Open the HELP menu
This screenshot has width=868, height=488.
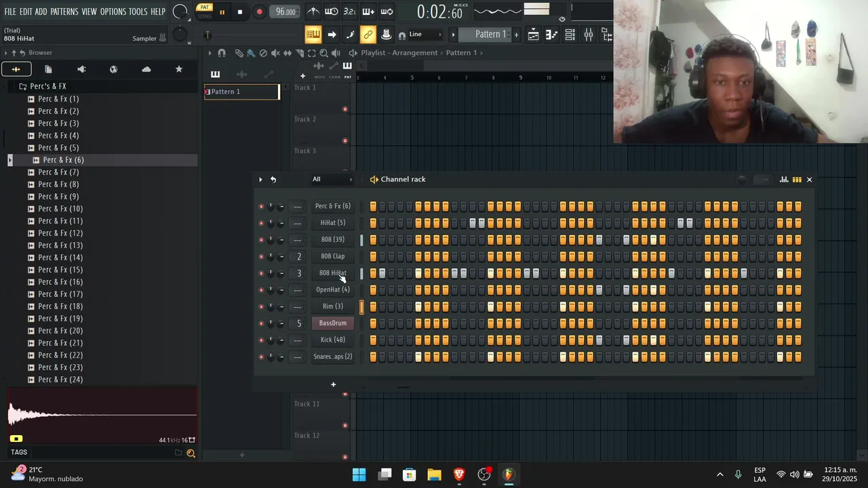click(x=158, y=12)
